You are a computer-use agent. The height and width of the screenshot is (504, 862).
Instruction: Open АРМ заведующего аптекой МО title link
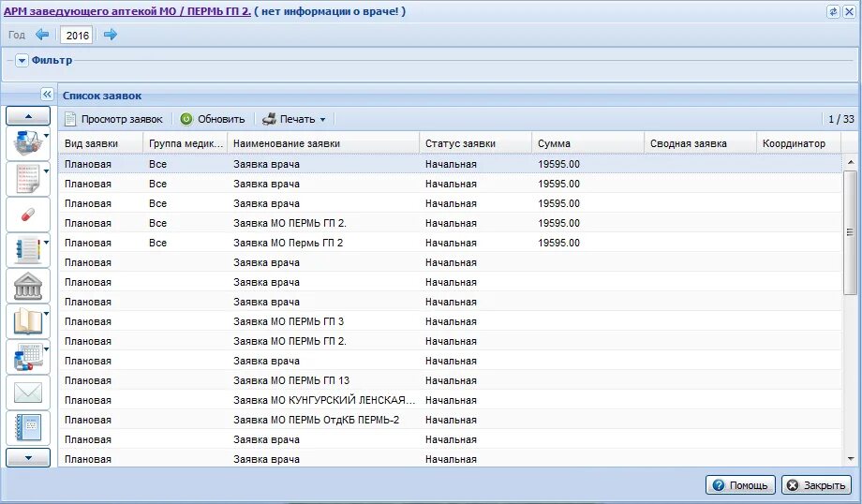coord(127,11)
